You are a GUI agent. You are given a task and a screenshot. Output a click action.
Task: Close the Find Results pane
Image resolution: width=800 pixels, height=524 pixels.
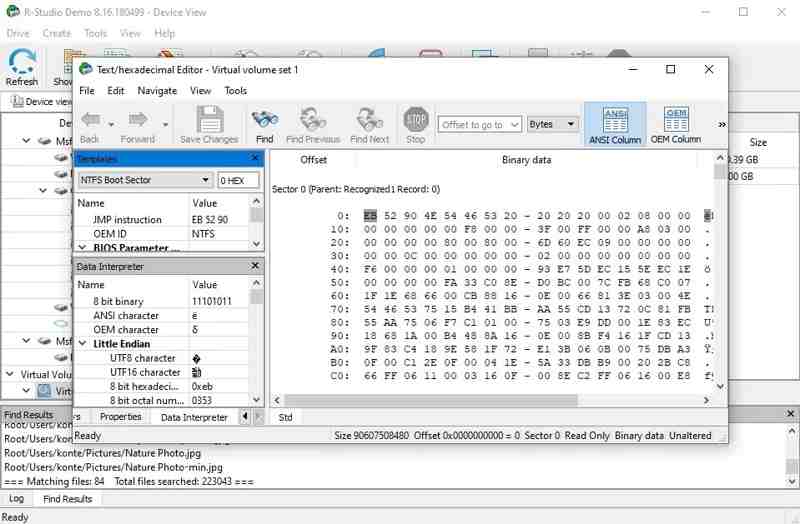pyautogui.click(x=791, y=413)
